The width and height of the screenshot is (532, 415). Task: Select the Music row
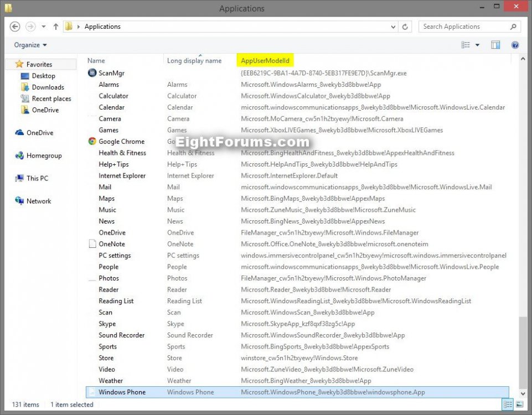[297, 210]
